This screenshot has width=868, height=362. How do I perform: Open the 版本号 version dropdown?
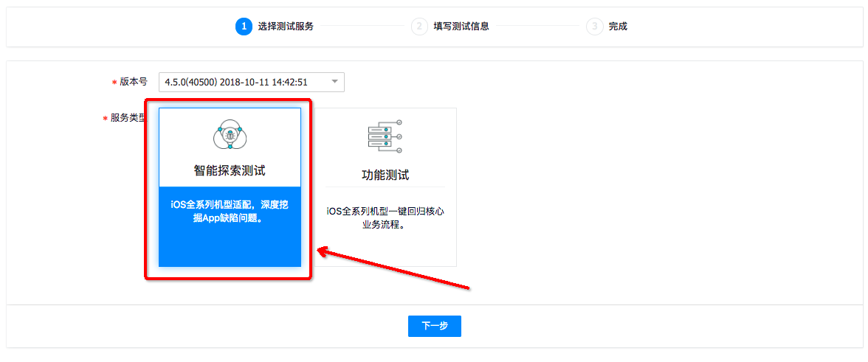(251, 83)
